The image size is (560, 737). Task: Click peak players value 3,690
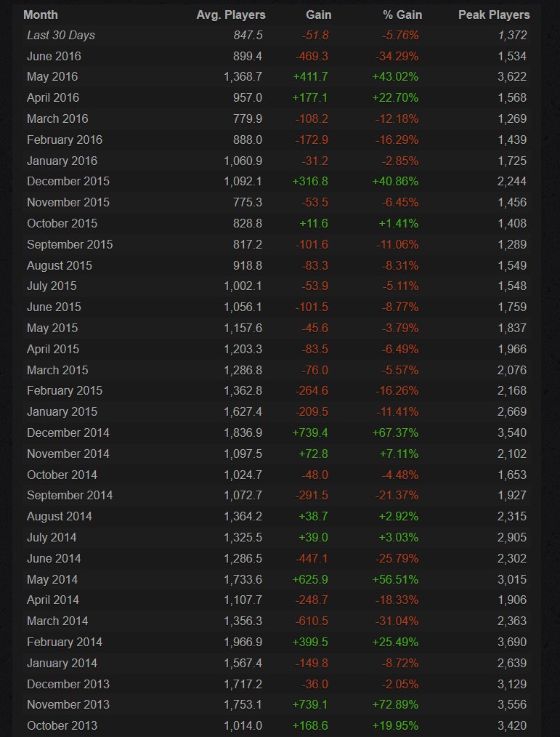pos(512,642)
